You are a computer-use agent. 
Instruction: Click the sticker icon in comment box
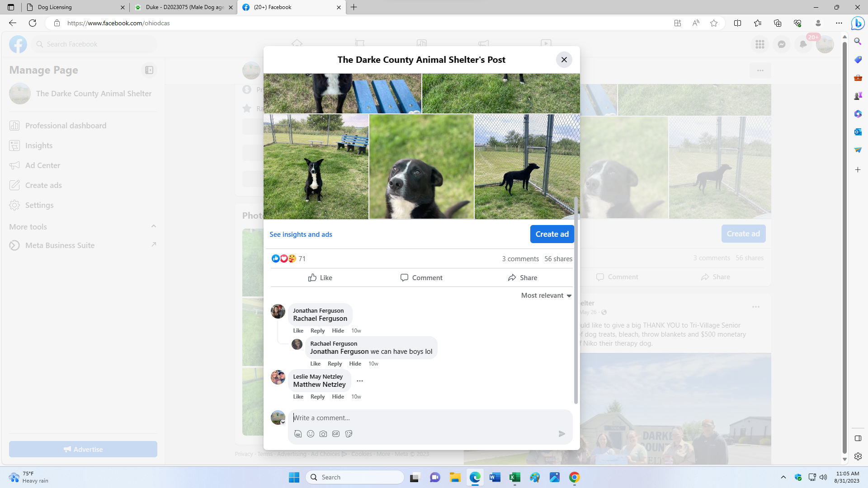pyautogui.click(x=349, y=434)
